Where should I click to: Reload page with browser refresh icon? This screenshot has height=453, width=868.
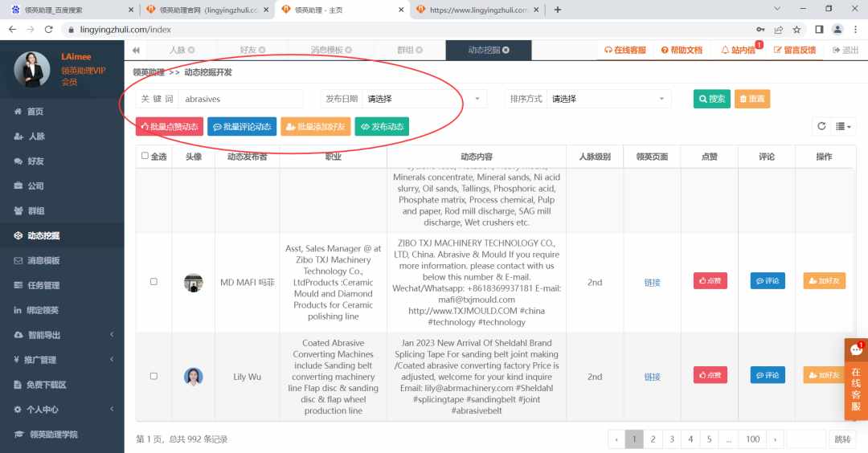tap(49, 29)
